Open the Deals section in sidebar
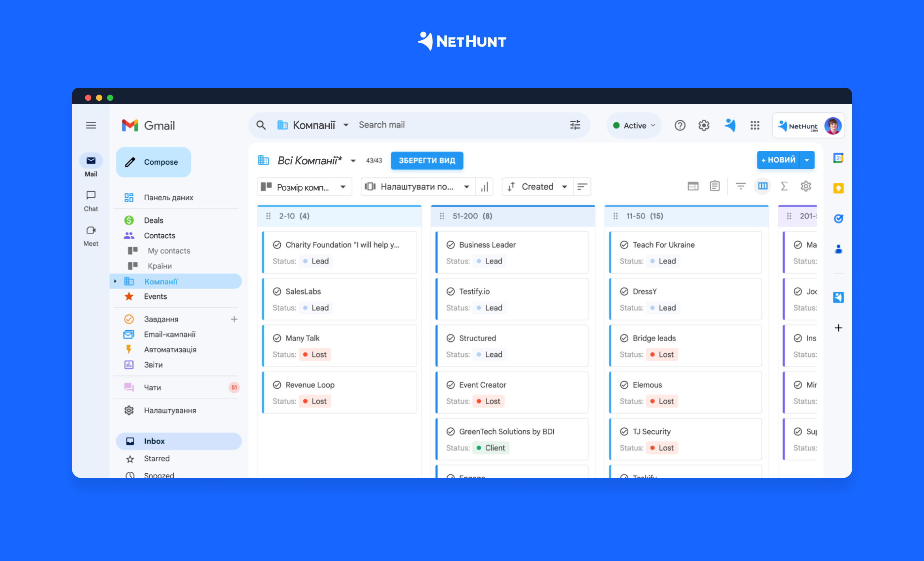This screenshot has height=561, width=924. click(x=153, y=220)
